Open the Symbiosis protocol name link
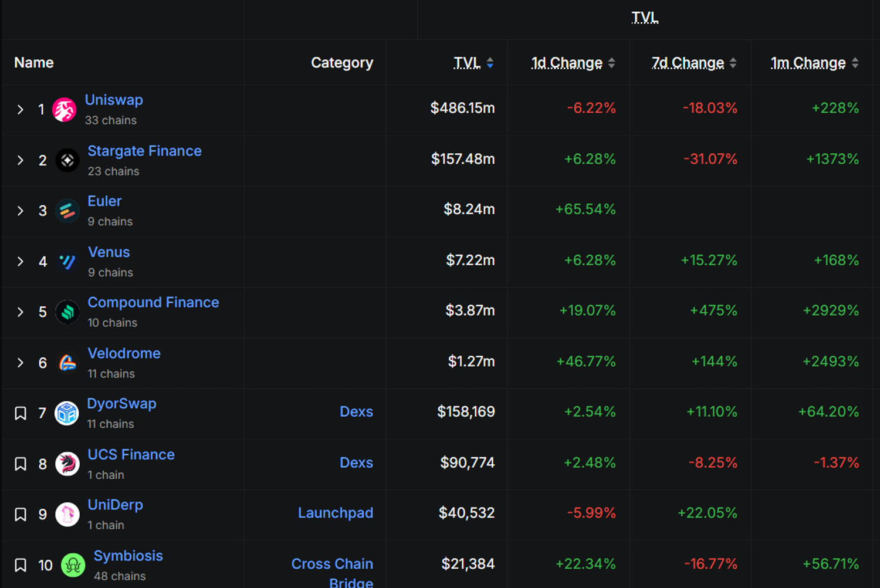Viewport: 880px width, 588px height. tap(128, 556)
